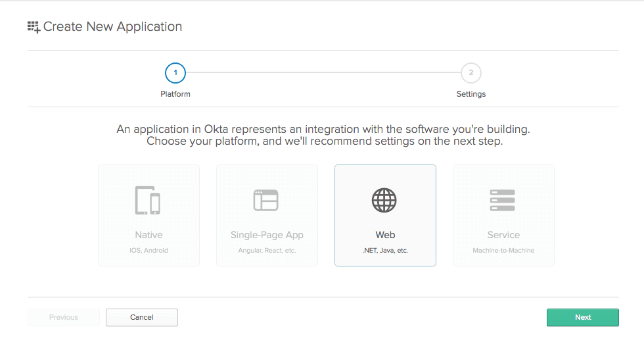Image resolution: width=644 pixels, height=352 pixels.
Task: Click the 'Create New Application' heading
Action: pos(112,27)
